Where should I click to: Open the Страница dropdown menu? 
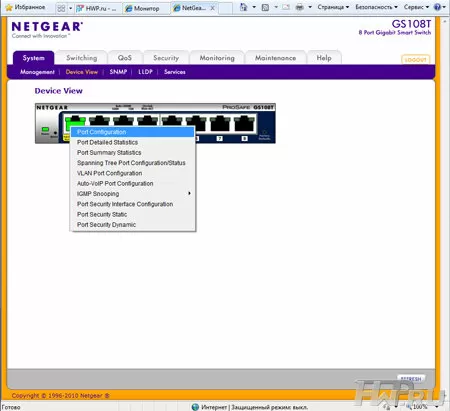[x=333, y=7]
